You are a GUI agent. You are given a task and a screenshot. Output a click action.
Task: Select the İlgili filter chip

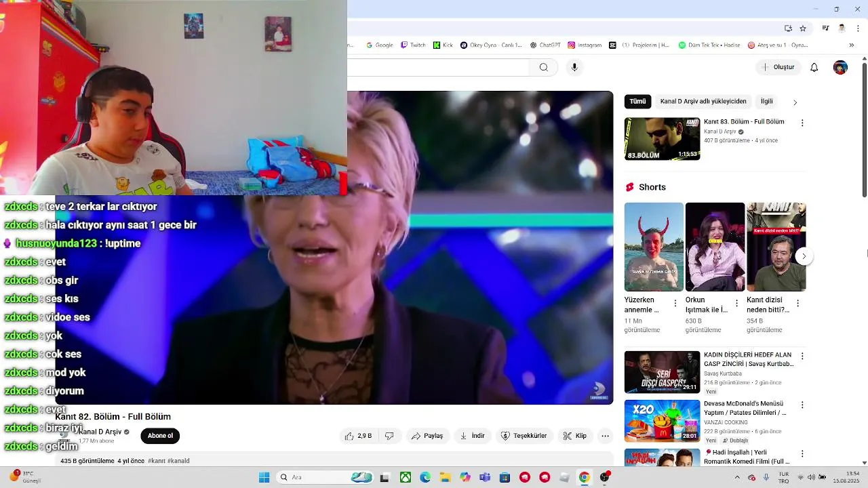coord(767,102)
